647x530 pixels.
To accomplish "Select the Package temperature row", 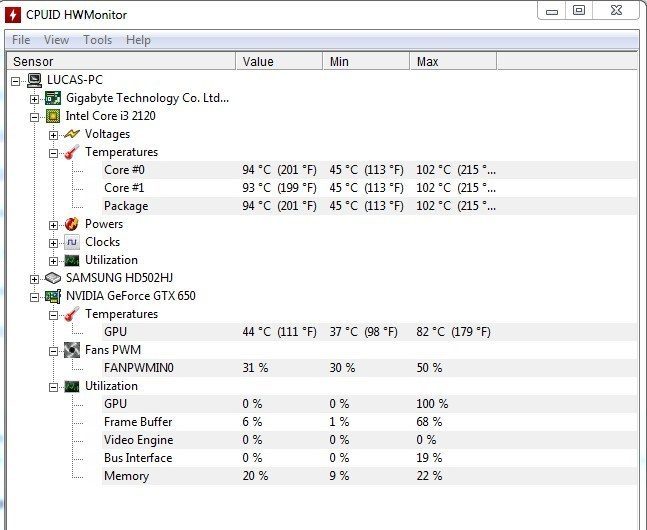I will [369, 206].
